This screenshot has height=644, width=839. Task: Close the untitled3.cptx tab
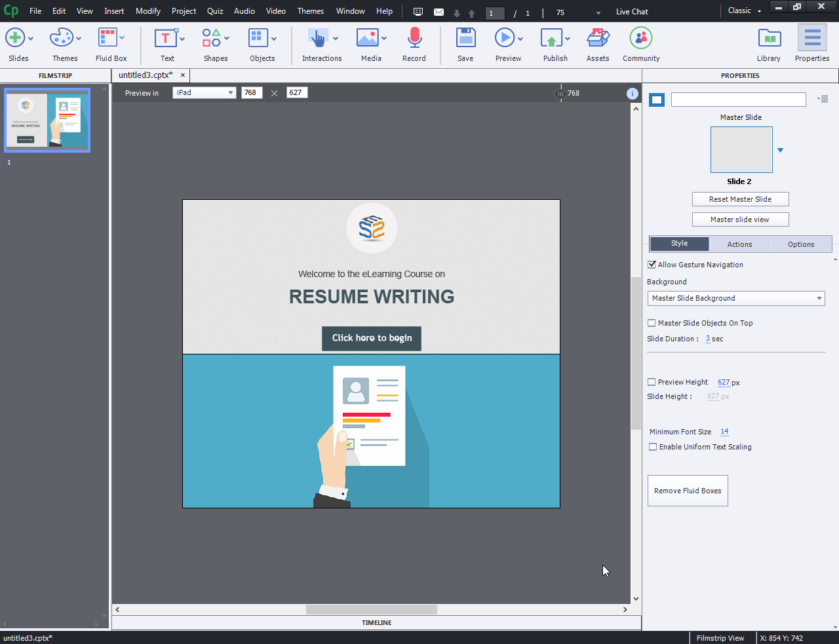183,75
